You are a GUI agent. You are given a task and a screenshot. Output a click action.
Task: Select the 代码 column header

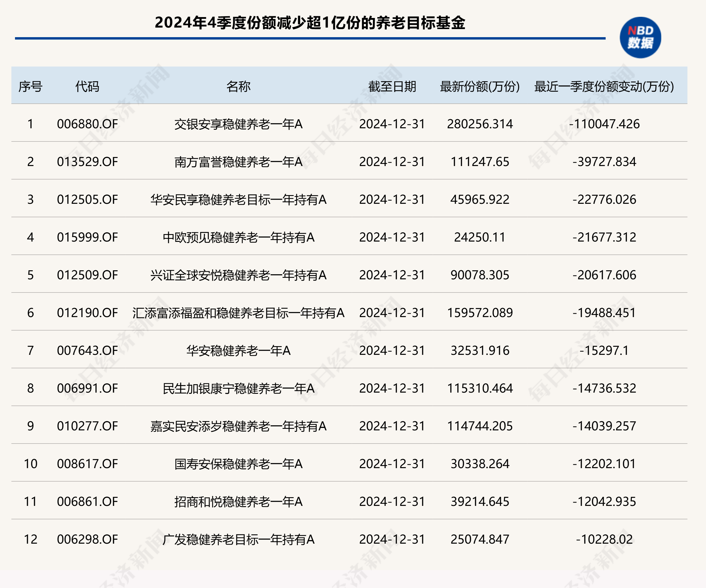(x=88, y=86)
